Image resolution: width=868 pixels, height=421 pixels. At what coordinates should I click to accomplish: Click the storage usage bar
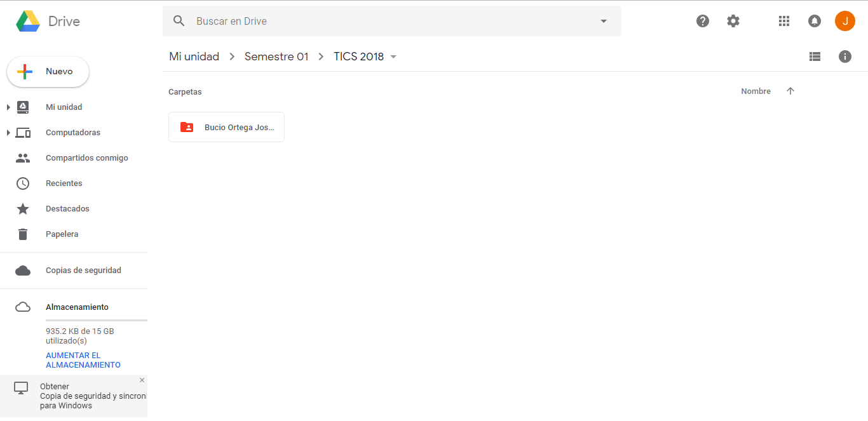97,321
